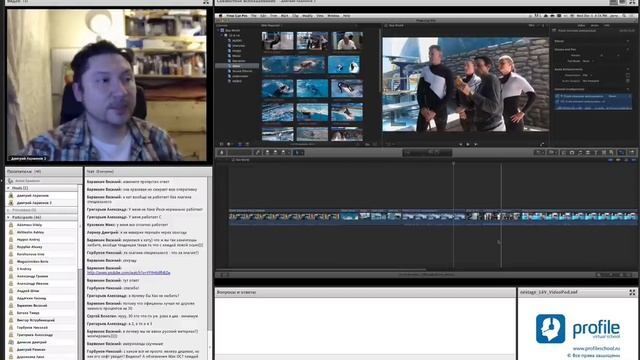Open the YouTube link in chat

129,273
